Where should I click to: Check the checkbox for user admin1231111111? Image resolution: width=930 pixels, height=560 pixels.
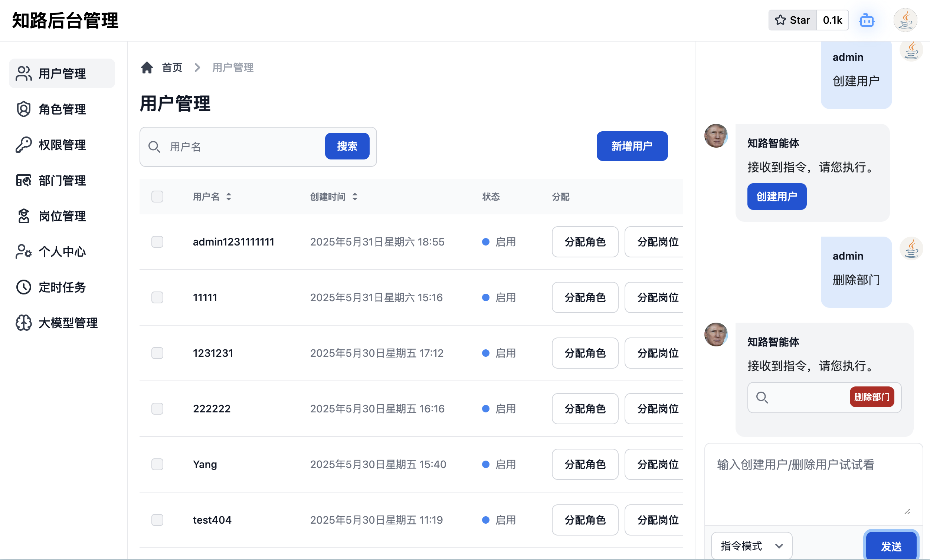[157, 242]
